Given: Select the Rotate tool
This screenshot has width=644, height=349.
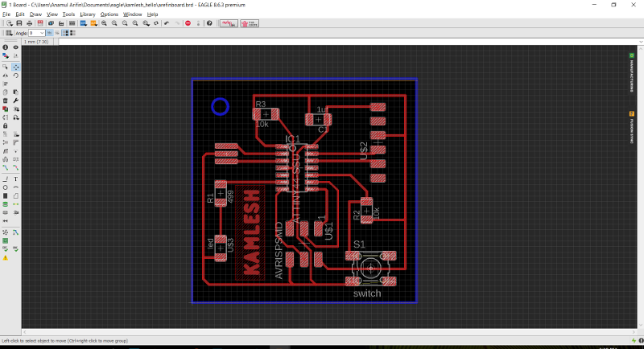Looking at the screenshot, I should [x=15, y=76].
